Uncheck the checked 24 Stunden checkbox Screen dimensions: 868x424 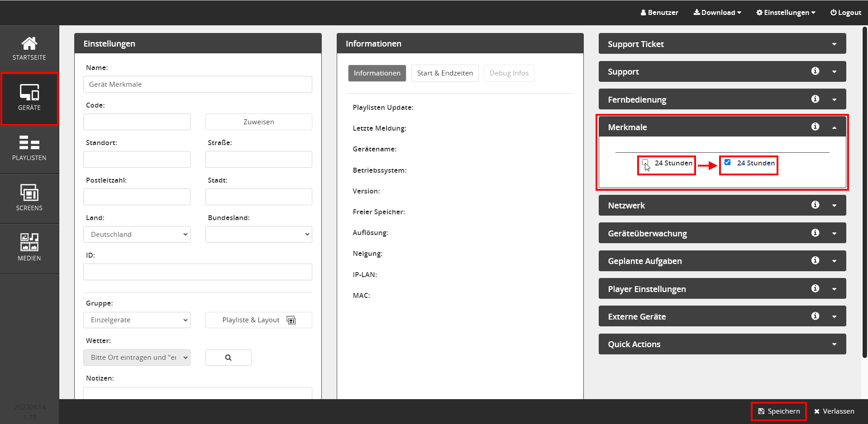[x=727, y=162]
